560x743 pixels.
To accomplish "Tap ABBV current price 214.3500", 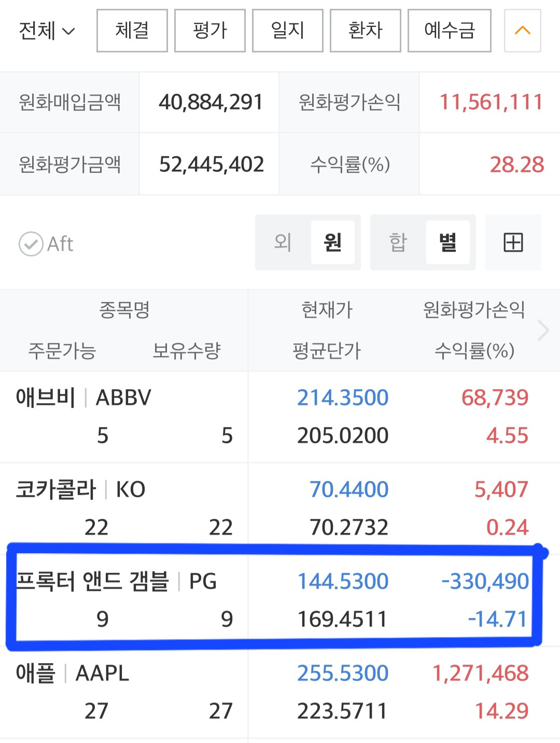I will tap(343, 398).
